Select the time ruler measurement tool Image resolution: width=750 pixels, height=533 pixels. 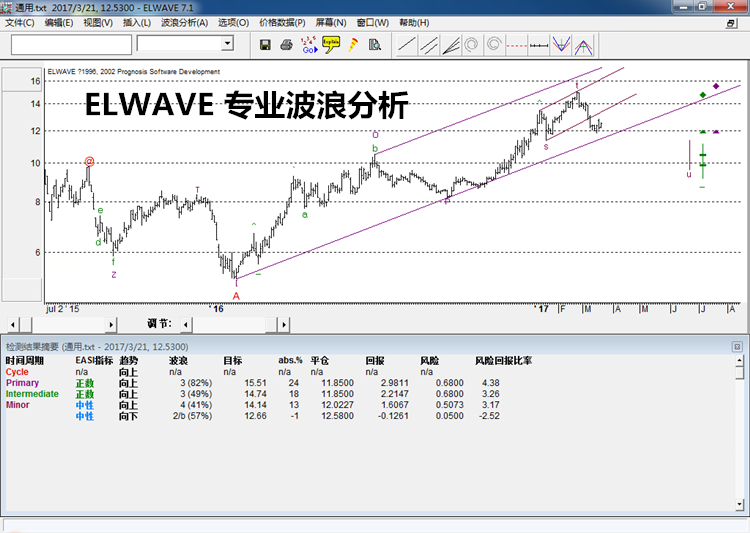coord(539,44)
